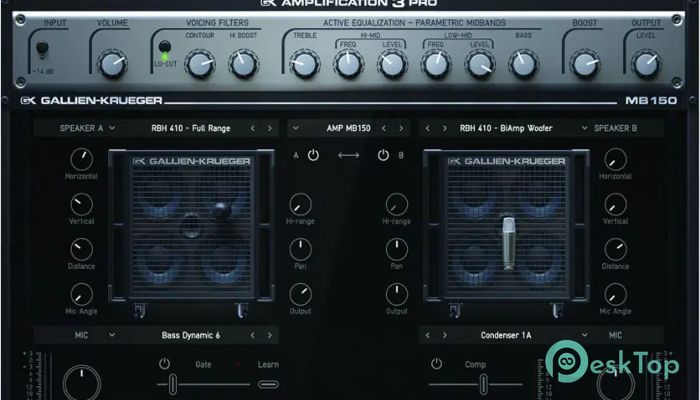
Task: Click Speaker B Horizontal knob
Action: coord(615,159)
